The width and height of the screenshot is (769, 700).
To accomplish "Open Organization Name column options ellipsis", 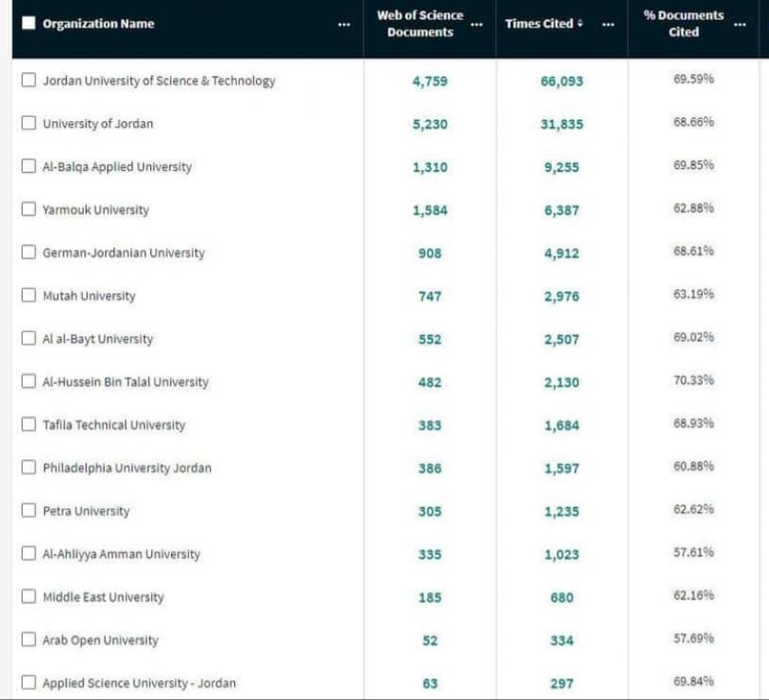I will [x=344, y=24].
